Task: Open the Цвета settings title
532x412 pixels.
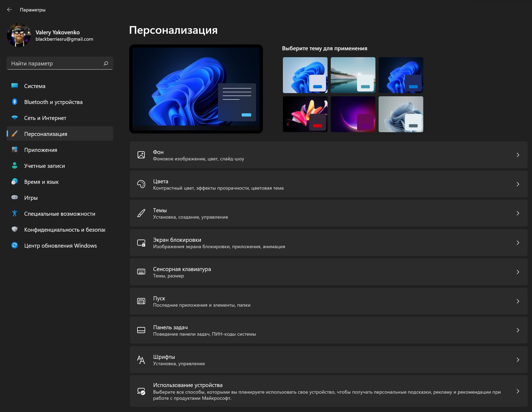Action: pyautogui.click(x=161, y=181)
